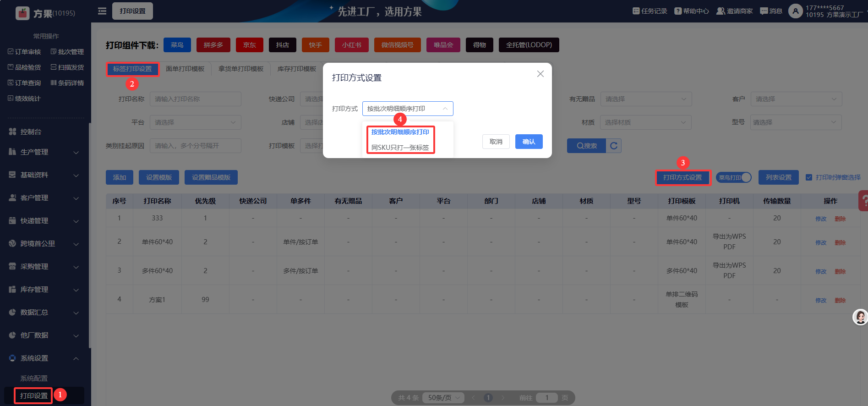
Task: Open the 客户 dropdown filter
Action: [796, 99]
